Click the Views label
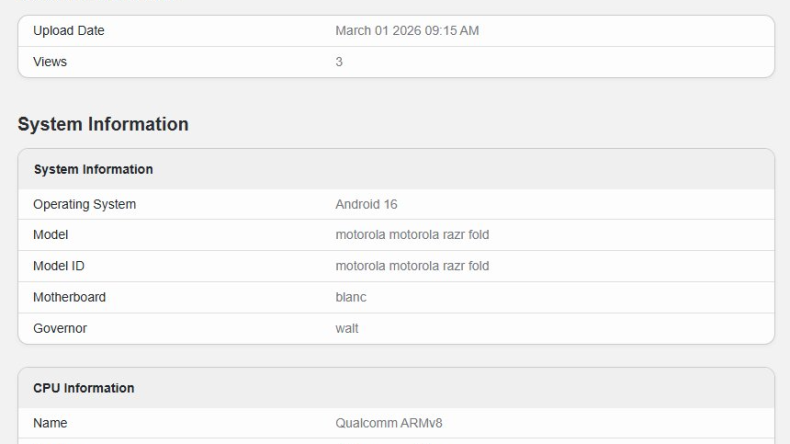Screen dimensions: 790x444 click(x=50, y=62)
